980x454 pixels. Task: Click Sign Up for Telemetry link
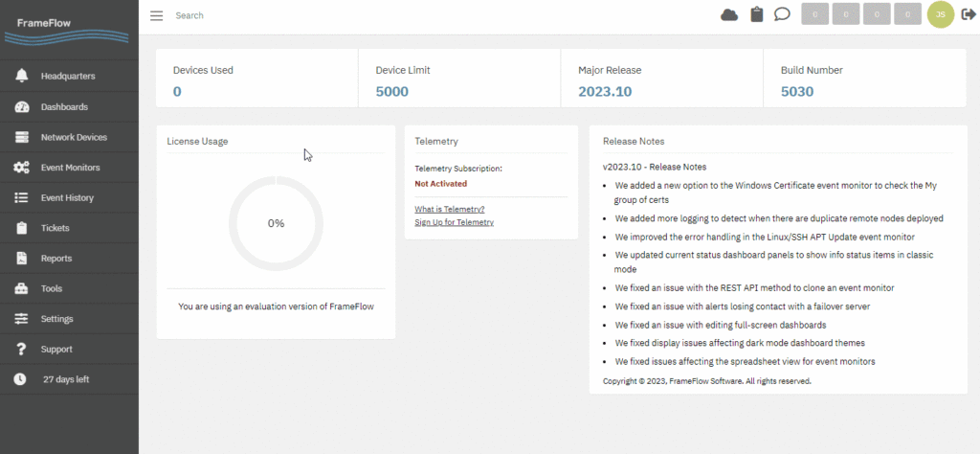[454, 222]
